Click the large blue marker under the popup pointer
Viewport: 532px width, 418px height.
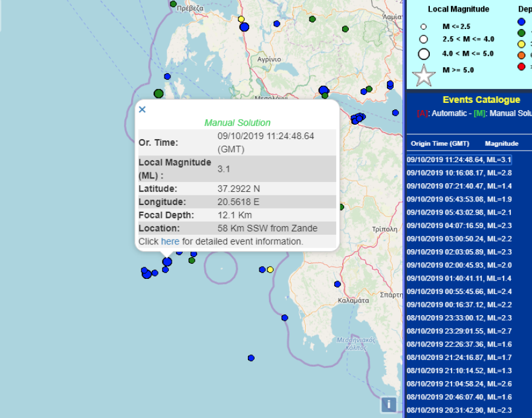[167, 262]
